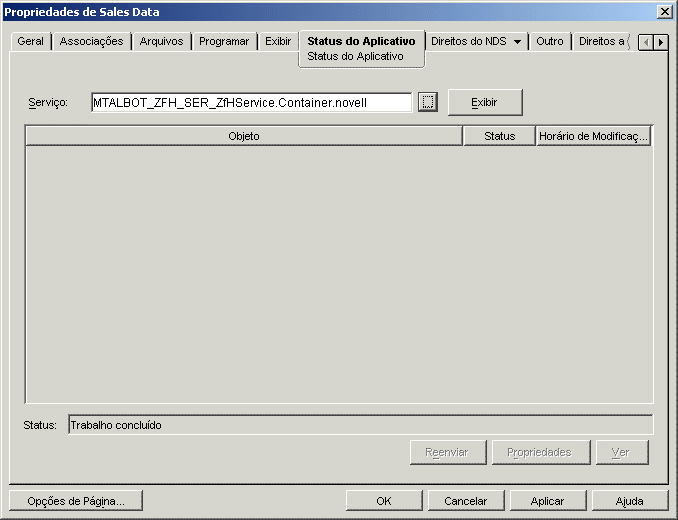
Task: Click the grayed Propriedades button
Action: (x=541, y=453)
